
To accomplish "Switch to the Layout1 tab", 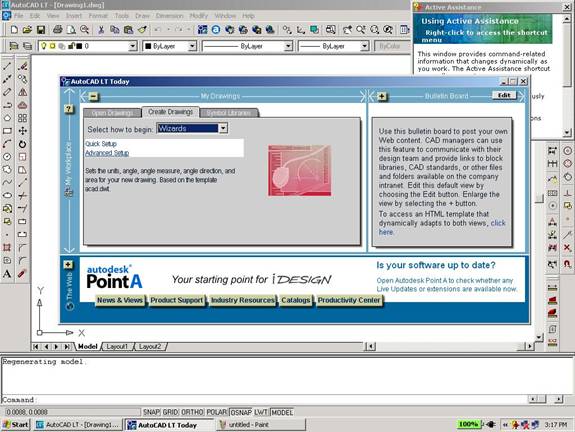I will coord(117,346).
